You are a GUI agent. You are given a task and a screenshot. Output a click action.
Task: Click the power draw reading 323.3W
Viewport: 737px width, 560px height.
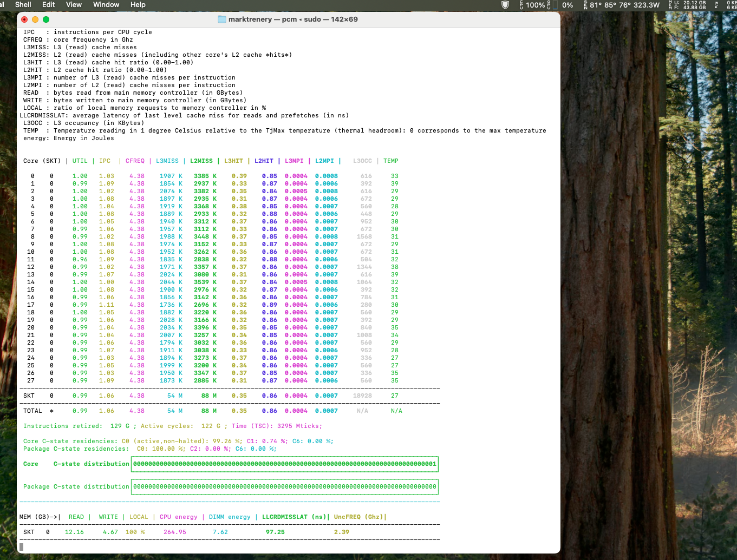(647, 5)
